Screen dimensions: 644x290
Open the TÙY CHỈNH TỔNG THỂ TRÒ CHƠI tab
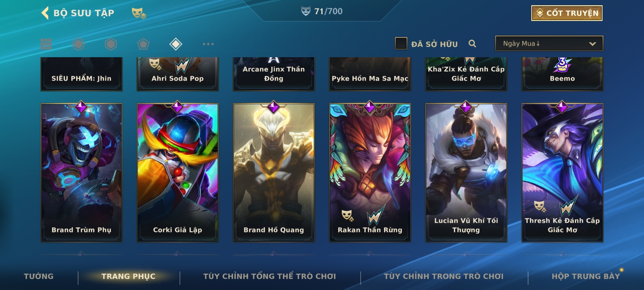(269, 276)
